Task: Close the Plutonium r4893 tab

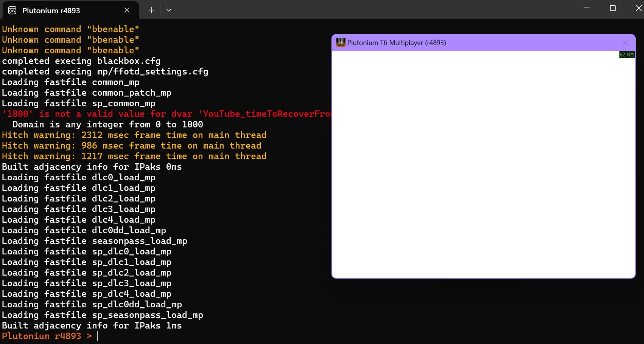Action: tap(127, 10)
